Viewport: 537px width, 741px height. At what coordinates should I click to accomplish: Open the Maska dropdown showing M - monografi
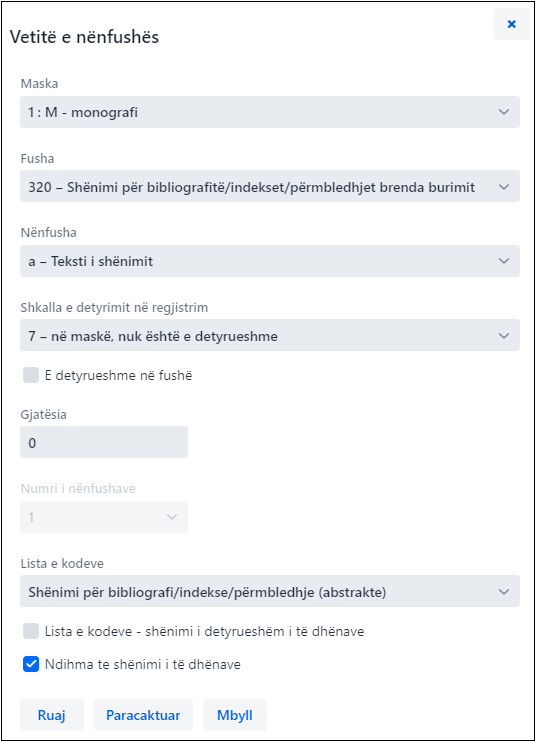point(270,112)
